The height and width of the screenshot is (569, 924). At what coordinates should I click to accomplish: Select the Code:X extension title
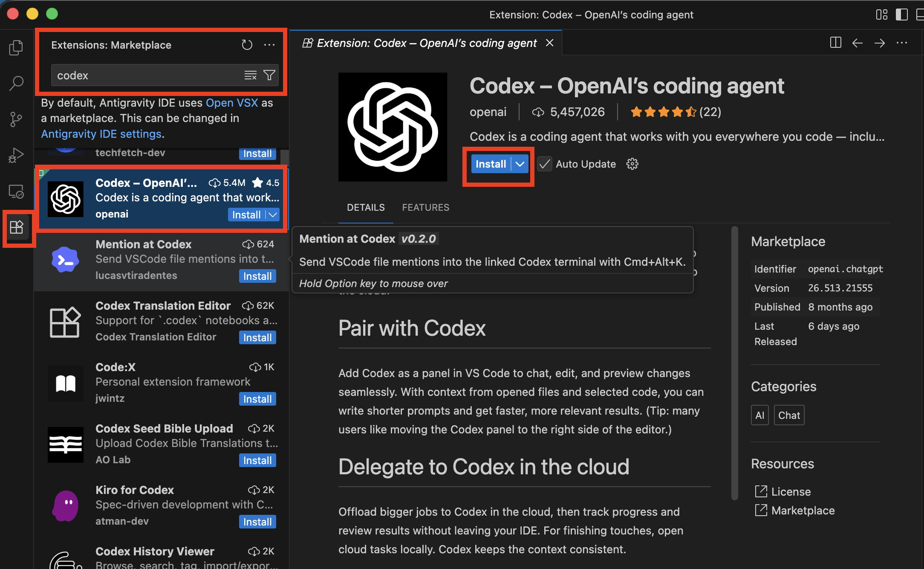pyautogui.click(x=115, y=367)
